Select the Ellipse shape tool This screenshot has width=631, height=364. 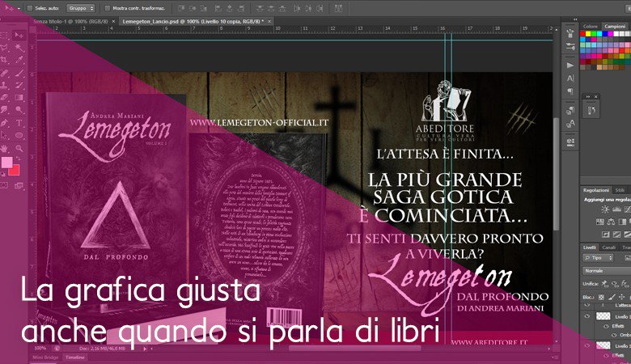[x=19, y=135]
